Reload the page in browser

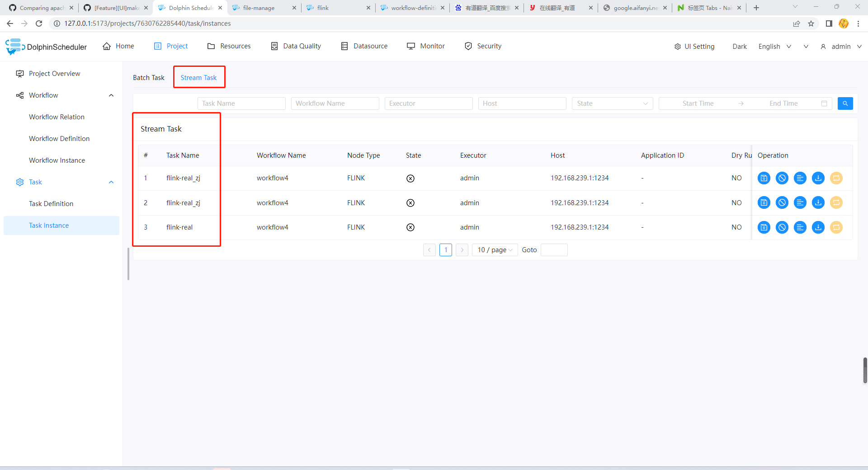point(39,23)
